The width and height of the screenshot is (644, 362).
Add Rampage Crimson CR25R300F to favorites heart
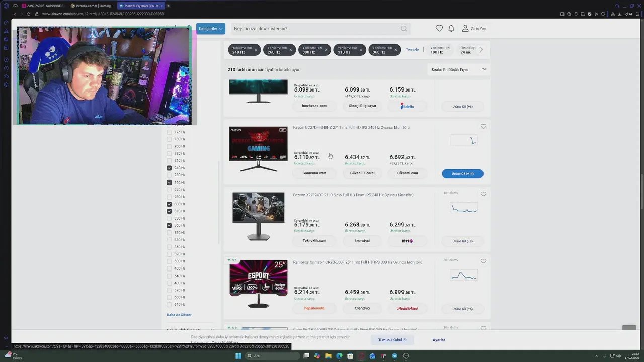[484, 261]
